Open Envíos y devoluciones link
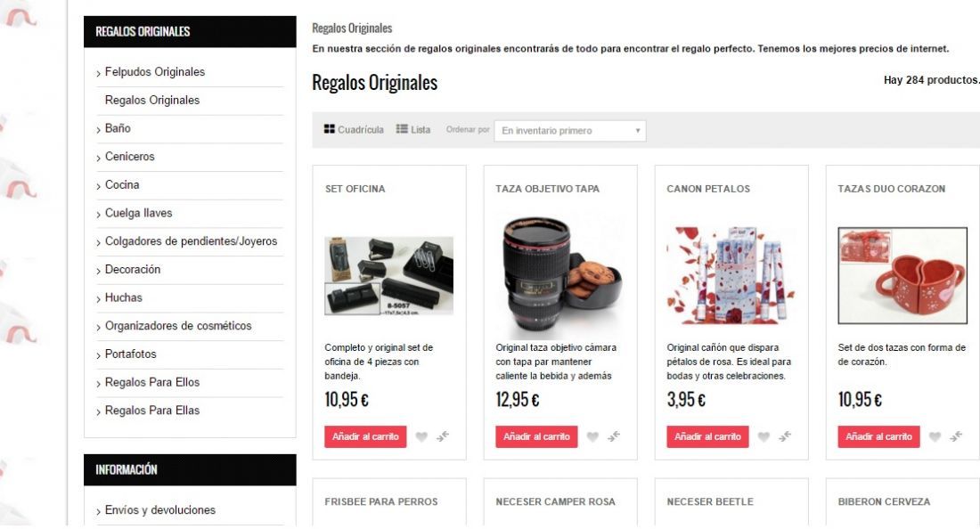Screen dimensions: 980x529 point(160,509)
